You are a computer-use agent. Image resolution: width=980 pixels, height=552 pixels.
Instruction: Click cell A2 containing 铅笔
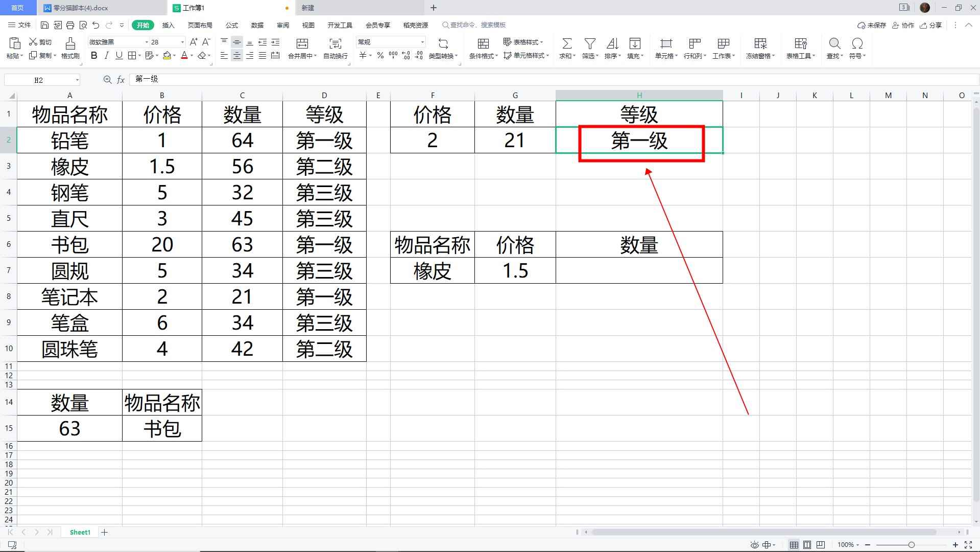point(70,141)
